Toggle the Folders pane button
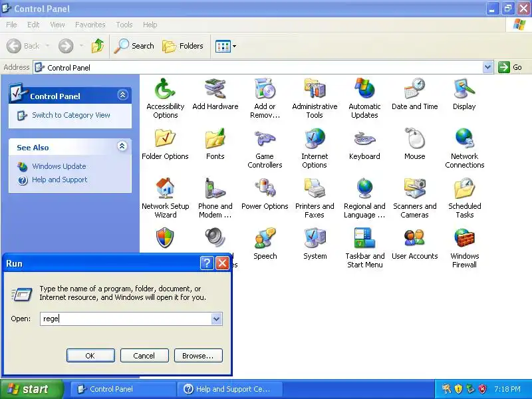This screenshot has height=399, width=532. (183, 46)
